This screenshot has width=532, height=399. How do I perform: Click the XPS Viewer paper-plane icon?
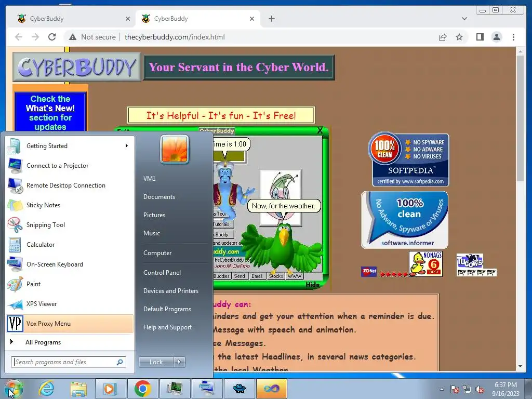click(15, 304)
